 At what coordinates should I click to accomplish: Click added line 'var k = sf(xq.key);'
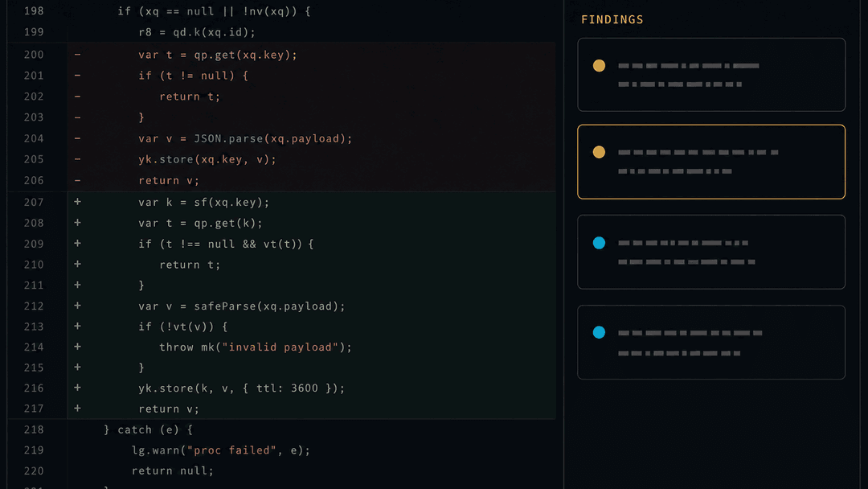[203, 202]
